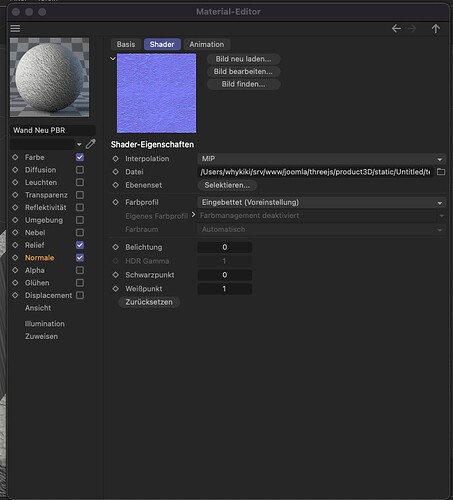The width and height of the screenshot is (453, 500).
Task: Click keyframe diamond beside Weißpunkt
Action: (x=116, y=289)
